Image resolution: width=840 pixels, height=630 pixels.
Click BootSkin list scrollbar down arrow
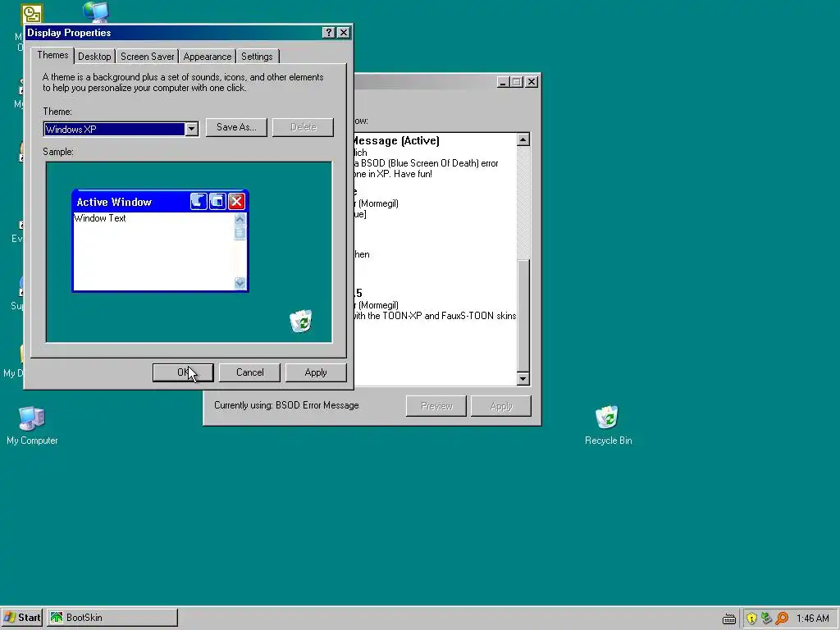pos(523,379)
